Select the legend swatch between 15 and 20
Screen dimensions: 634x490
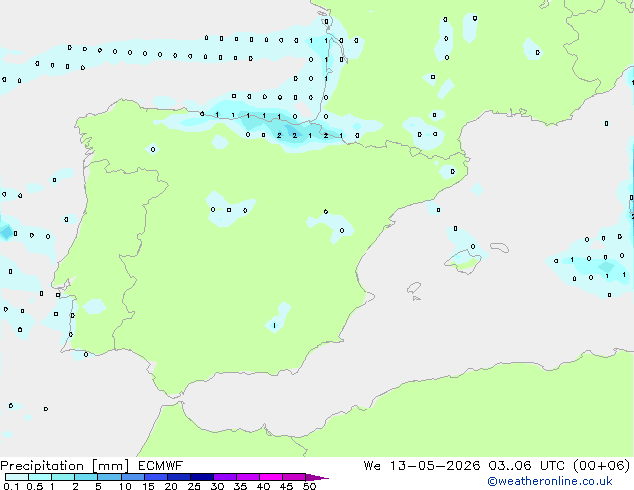click(155, 477)
